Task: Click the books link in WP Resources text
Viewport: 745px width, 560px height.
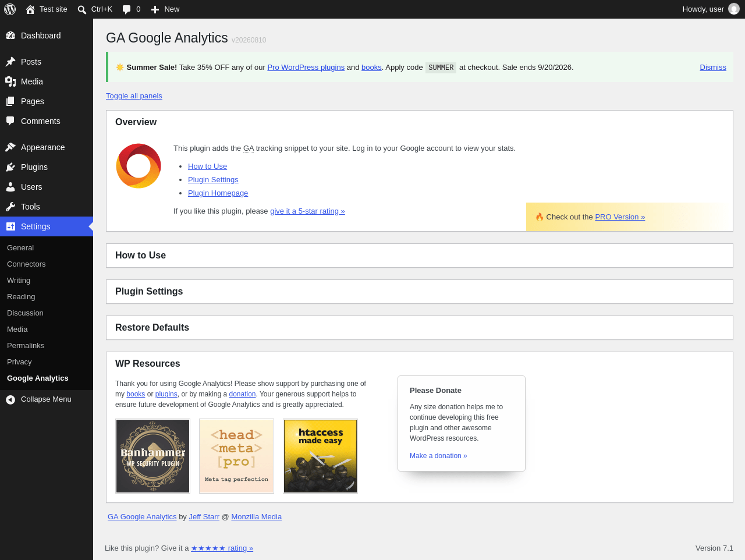Action: 136,394
